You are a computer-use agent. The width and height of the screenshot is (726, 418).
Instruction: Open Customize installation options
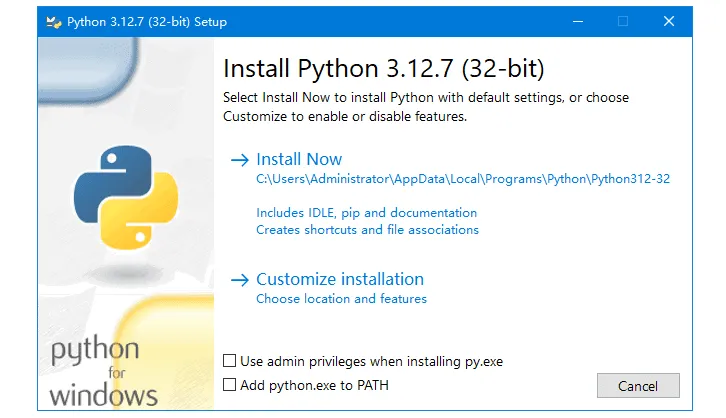340,279
